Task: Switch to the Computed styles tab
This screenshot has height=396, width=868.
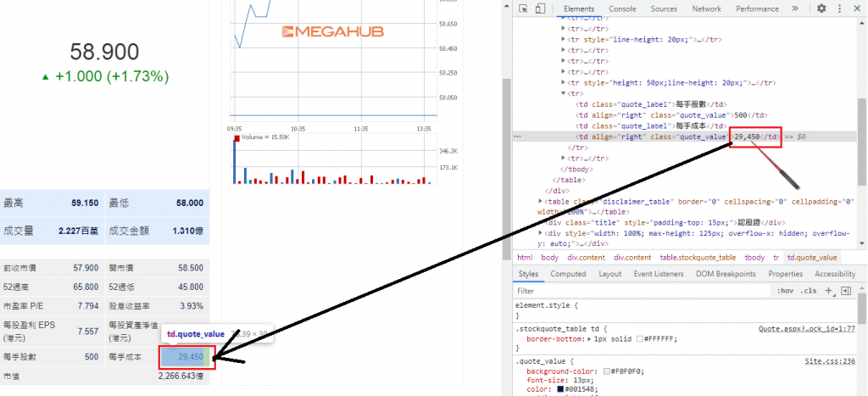Action: pos(568,274)
